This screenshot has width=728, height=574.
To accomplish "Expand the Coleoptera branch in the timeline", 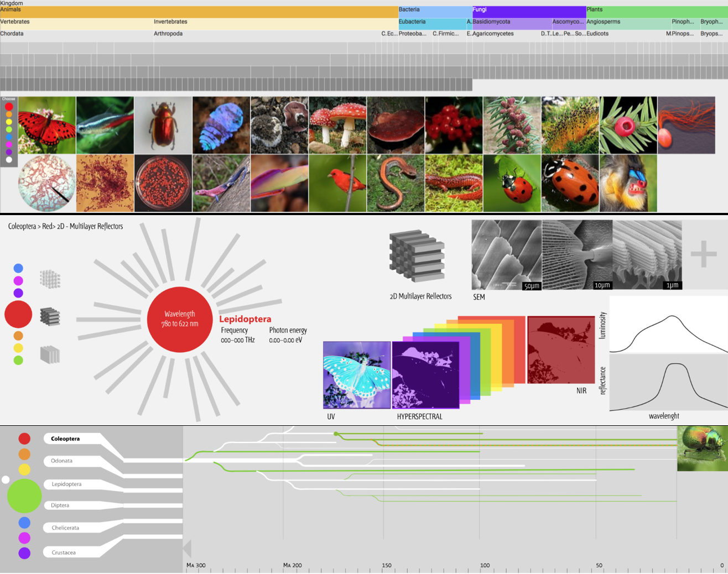I will coord(65,439).
